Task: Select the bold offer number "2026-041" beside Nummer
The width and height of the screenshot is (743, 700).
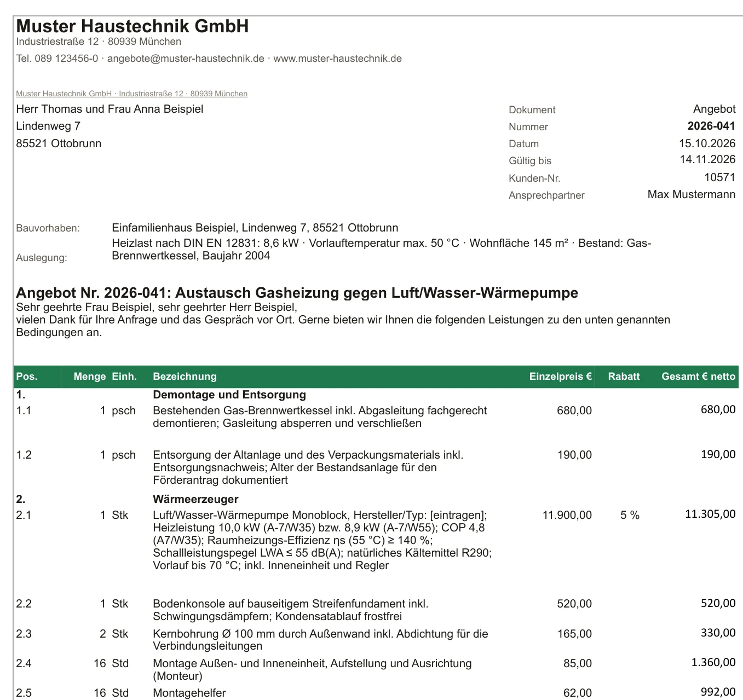Action: click(x=711, y=126)
